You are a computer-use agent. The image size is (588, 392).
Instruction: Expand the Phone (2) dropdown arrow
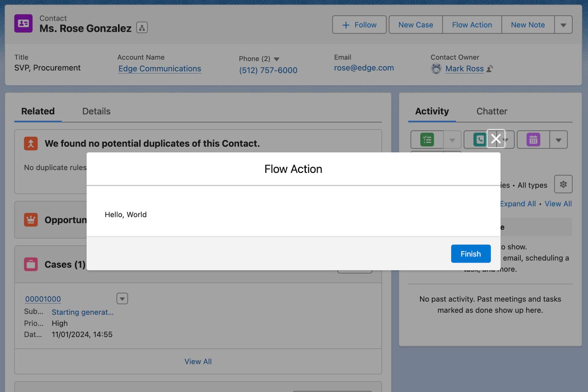[277, 59]
